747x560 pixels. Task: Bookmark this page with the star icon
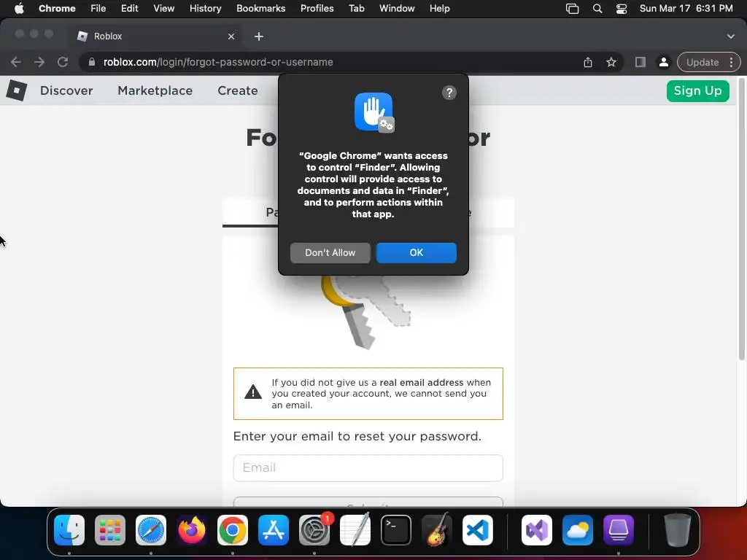point(611,62)
